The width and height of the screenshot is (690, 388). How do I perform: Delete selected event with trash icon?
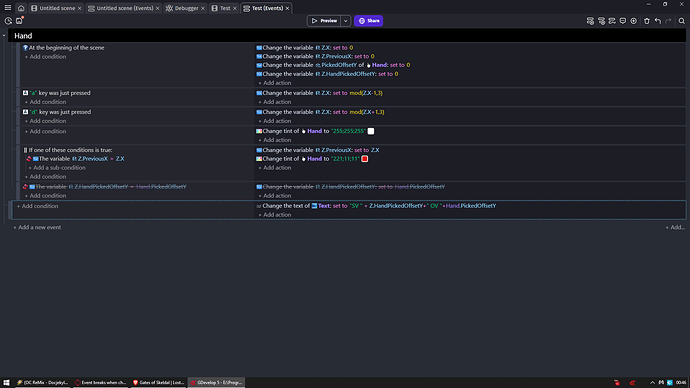click(x=646, y=21)
